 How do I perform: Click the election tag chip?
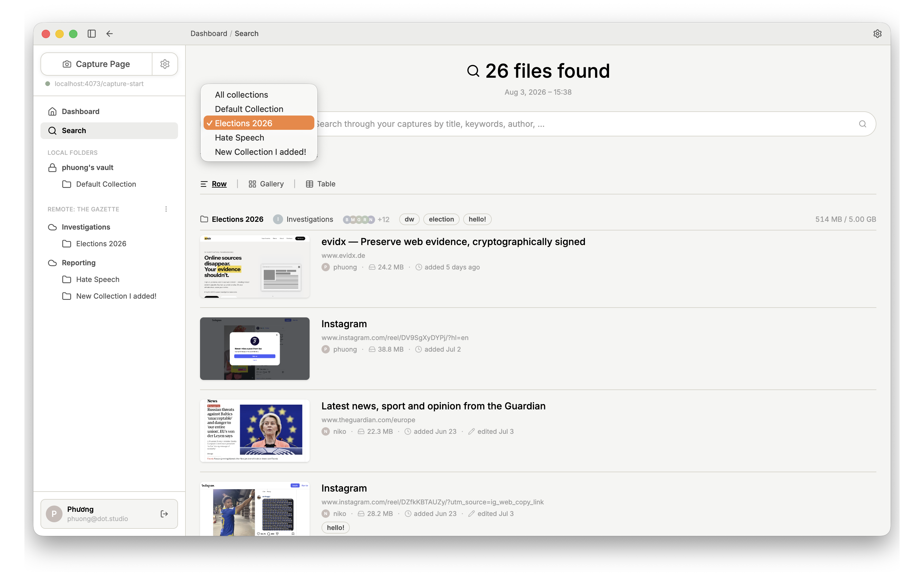(x=441, y=219)
